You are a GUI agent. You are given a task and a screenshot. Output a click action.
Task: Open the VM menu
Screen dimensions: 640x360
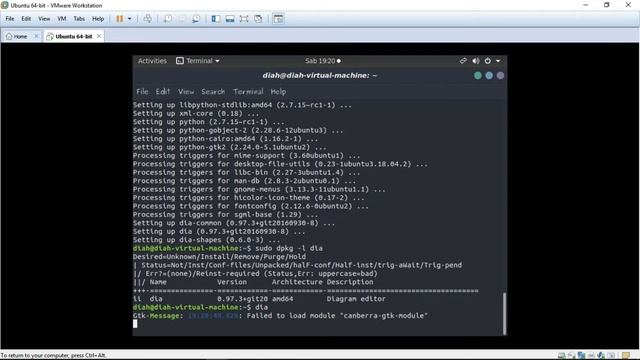(62, 19)
